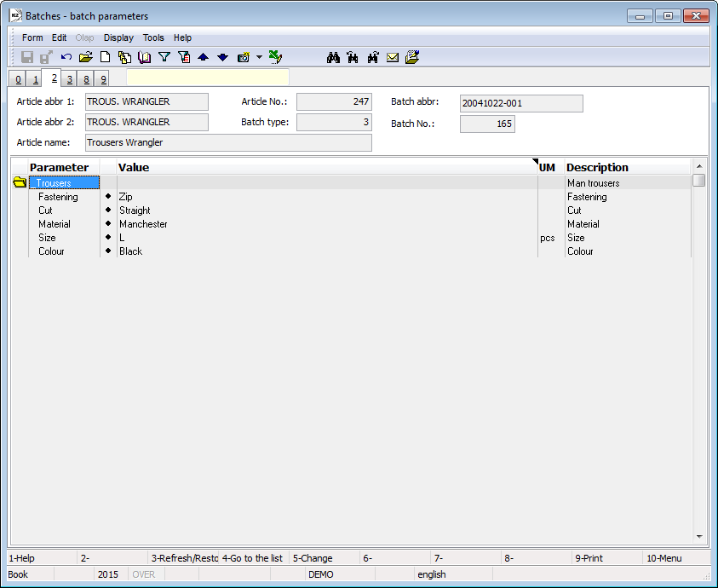Click the blue up arrow icon
This screenshot has width=718, height=588.
pos(204,57)
